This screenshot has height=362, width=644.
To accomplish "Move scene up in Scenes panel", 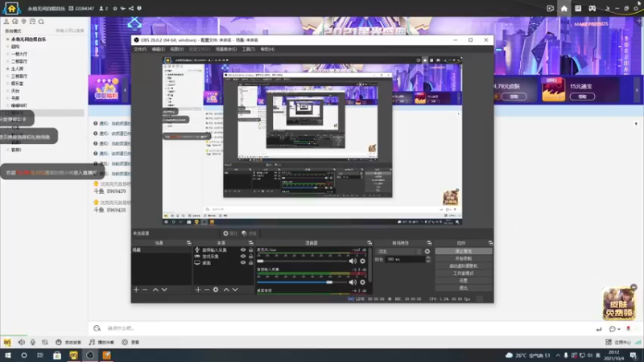I will (155, 290).
